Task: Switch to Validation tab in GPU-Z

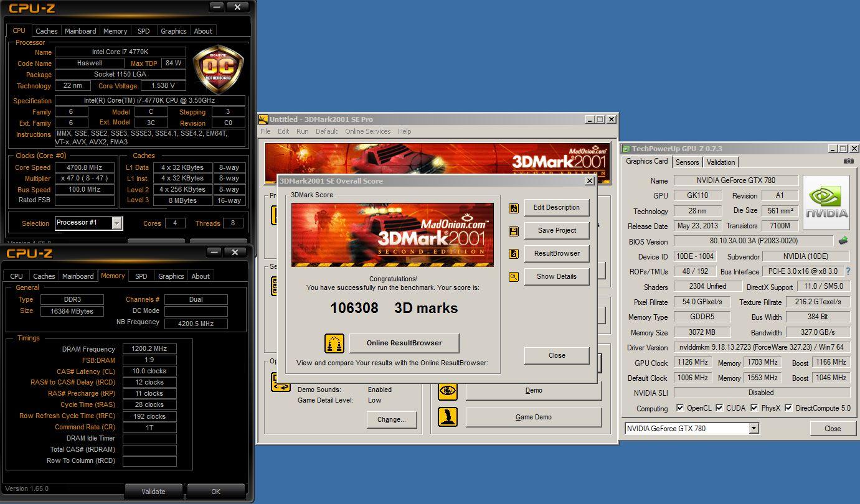Action: (x=721, y=162)
